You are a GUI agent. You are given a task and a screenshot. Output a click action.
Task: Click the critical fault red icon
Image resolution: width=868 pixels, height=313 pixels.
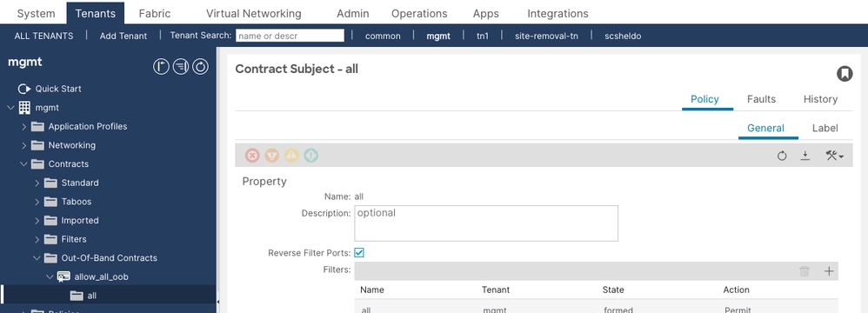[x=252, y=156]
